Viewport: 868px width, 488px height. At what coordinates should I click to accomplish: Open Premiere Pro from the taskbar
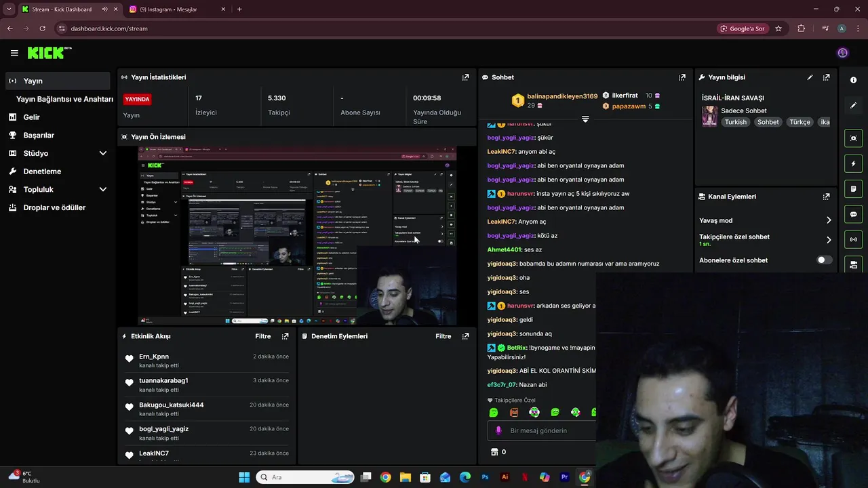click(x=564, y=477)
